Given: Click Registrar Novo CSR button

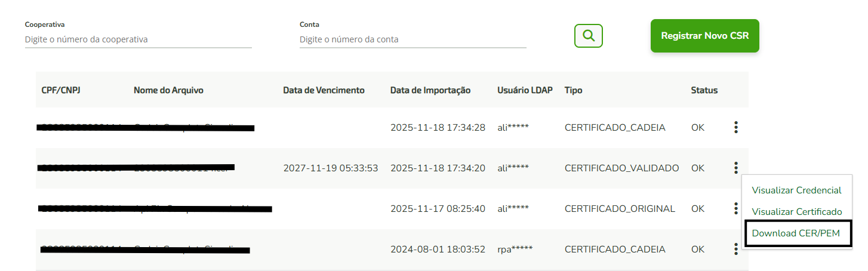Looking at the screenshot, I should tap(704, 36).
